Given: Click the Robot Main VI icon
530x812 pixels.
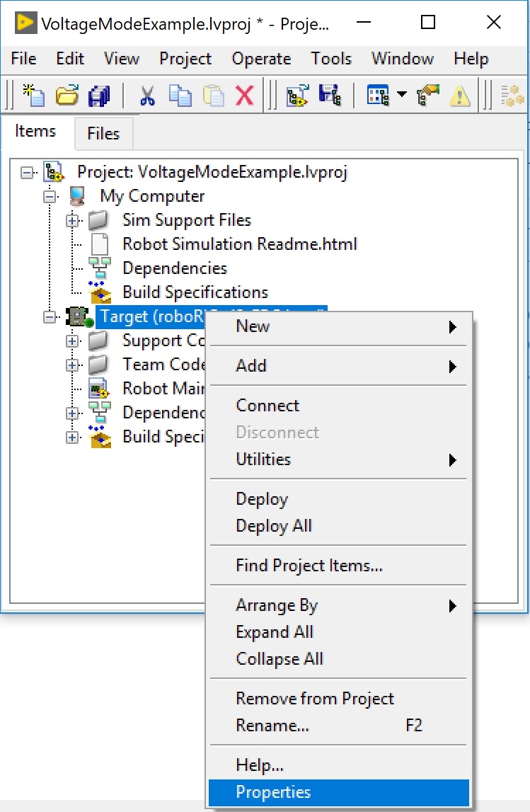Looking at the screenshot, I should click(x=98, y=389).
